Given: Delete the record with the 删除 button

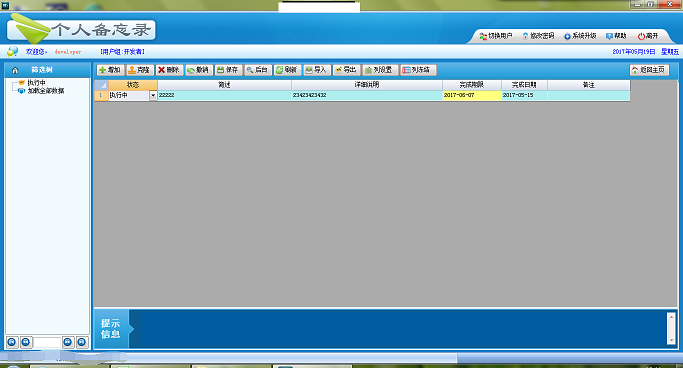Looking at the screenshot, I should tap(169, 70).
